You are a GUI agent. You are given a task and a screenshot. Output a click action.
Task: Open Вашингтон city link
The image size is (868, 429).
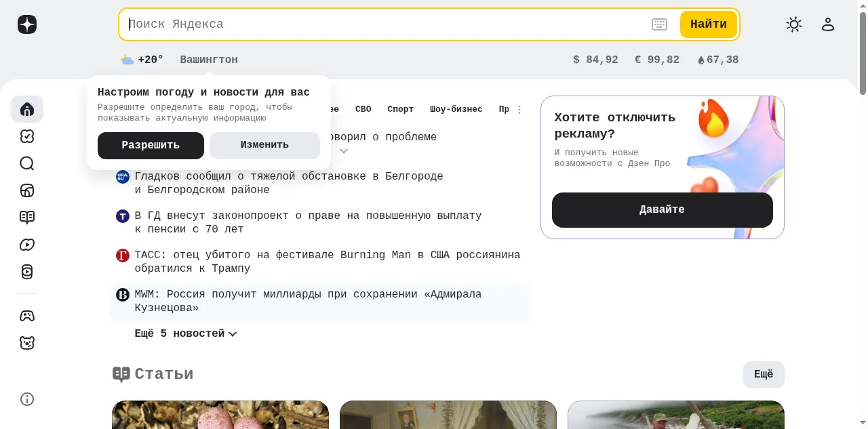[209, 60]
